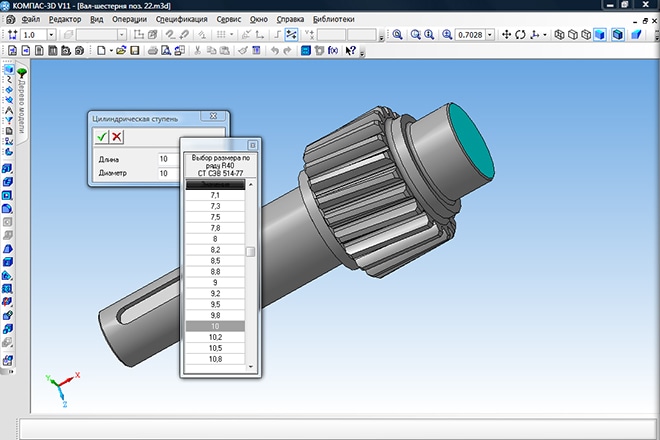The height and width of the screenshot is (440, 660).
Task: Save the document with the floppy icon
Action: point(135,51)
